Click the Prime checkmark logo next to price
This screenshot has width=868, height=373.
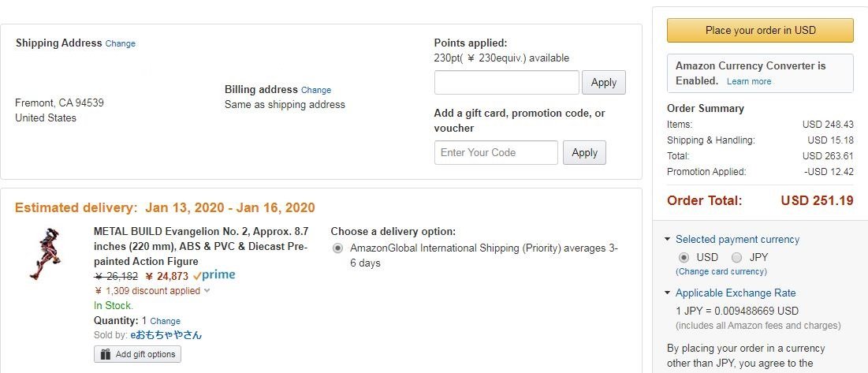click(x=214, y=275)
